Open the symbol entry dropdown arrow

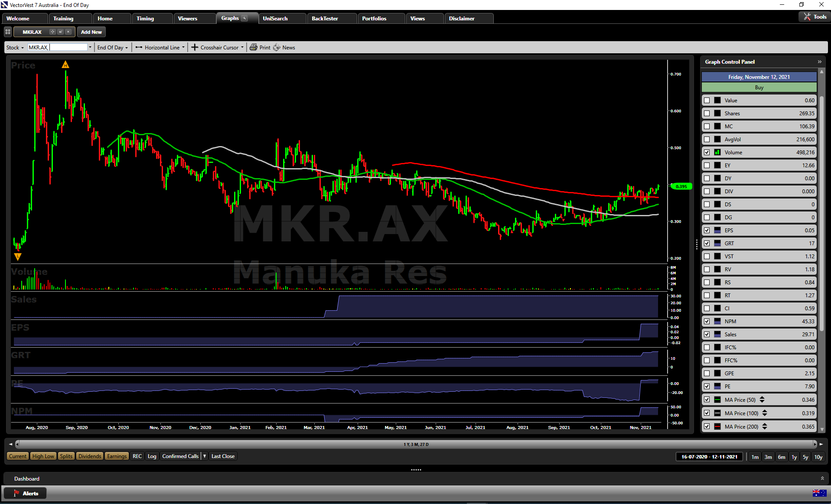pos(90,48)
